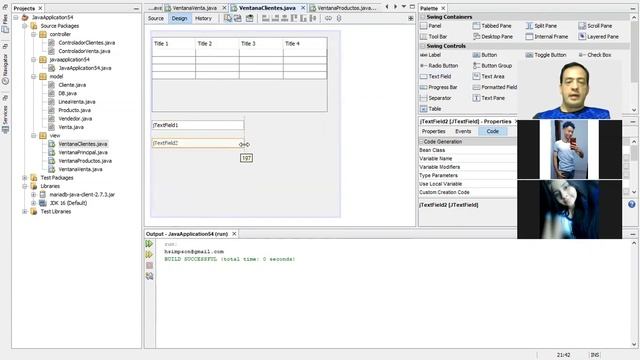Collapse the Code Generation property group
Image resolution: width=640 pixels, height=360 pixels.
(421, 141)
